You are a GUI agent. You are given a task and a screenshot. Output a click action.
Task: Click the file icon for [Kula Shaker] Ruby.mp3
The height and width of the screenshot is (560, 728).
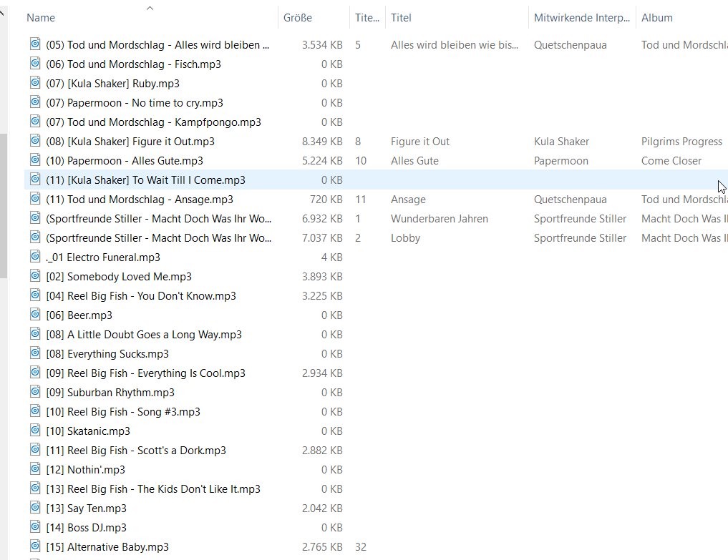point(35,82)
